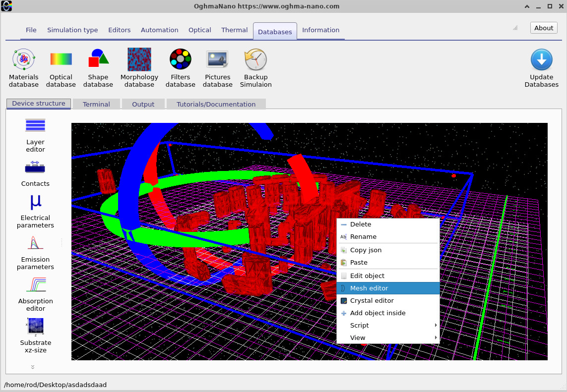Switch to the Editors tab

click(x=120, y=30)
